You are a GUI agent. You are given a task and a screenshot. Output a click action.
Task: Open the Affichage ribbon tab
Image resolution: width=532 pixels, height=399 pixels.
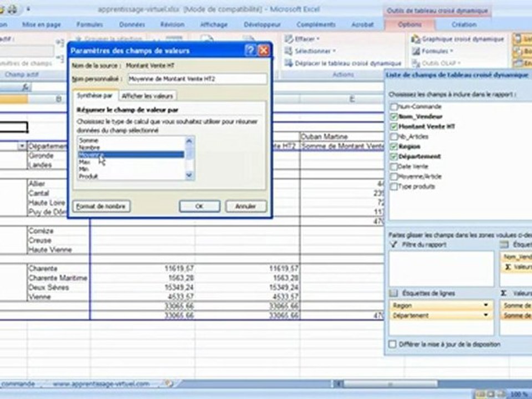coord(214,24)
